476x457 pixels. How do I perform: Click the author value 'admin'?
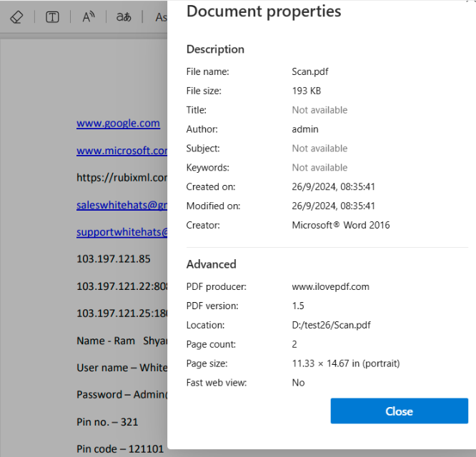(305, 129)
